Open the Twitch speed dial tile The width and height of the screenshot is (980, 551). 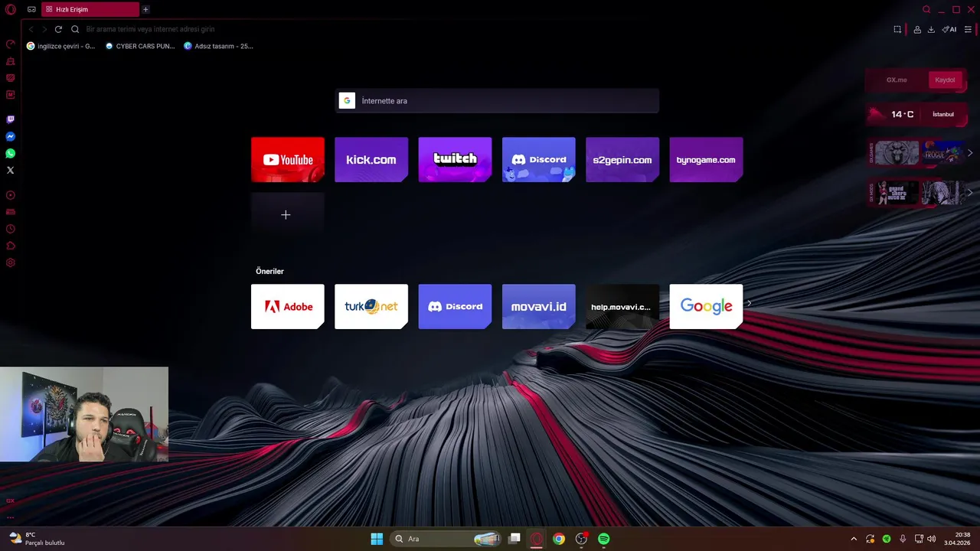pyautogui.click(x=455, y=160)
